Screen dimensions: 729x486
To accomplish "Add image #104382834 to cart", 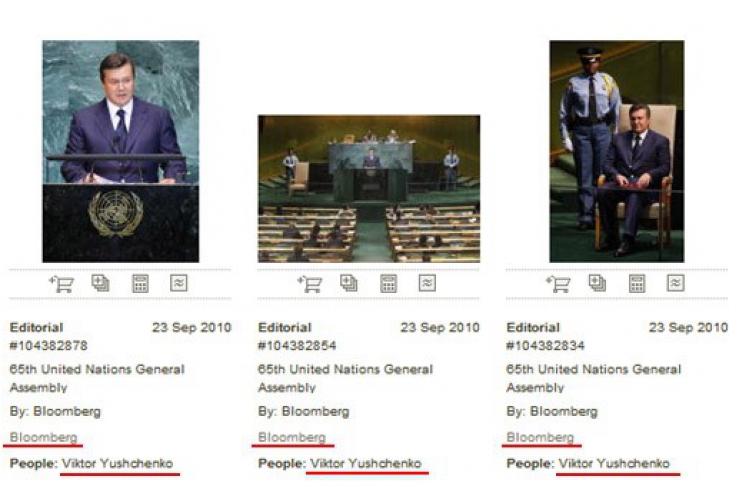I will 558,284.
